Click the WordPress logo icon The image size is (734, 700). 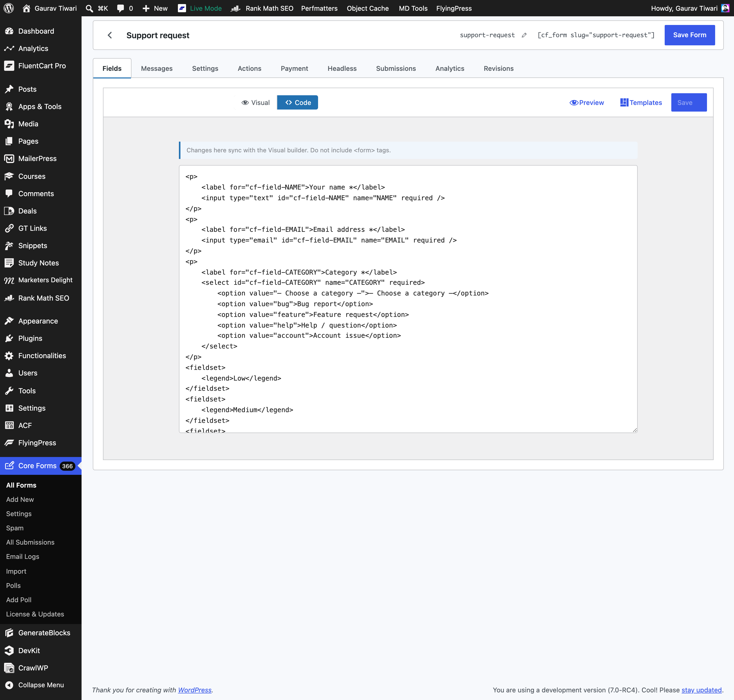[9, 8]
